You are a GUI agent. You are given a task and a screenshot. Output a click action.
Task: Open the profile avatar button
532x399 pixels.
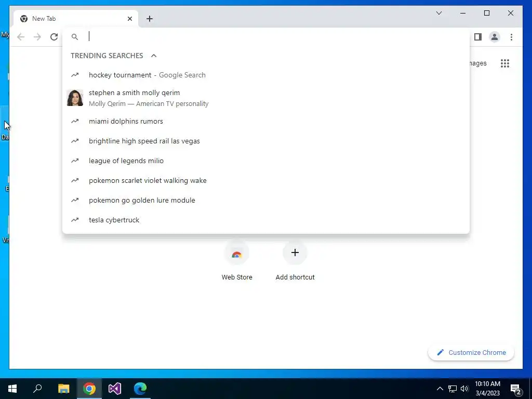[495, 37]
